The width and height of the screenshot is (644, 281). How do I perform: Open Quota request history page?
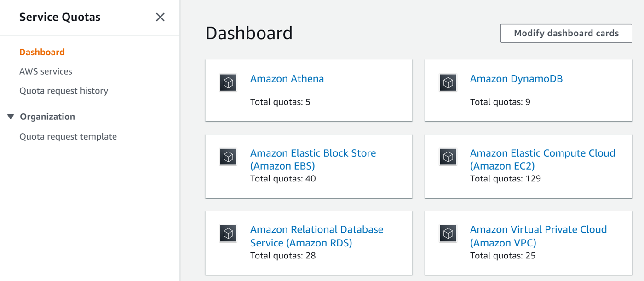pyautogui.click(x=64, y=91)
